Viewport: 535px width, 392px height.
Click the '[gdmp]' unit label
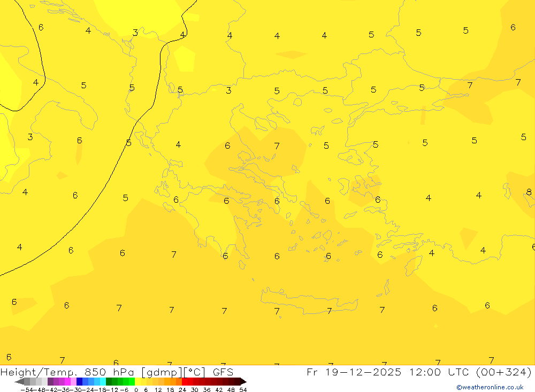coord(163,372)
